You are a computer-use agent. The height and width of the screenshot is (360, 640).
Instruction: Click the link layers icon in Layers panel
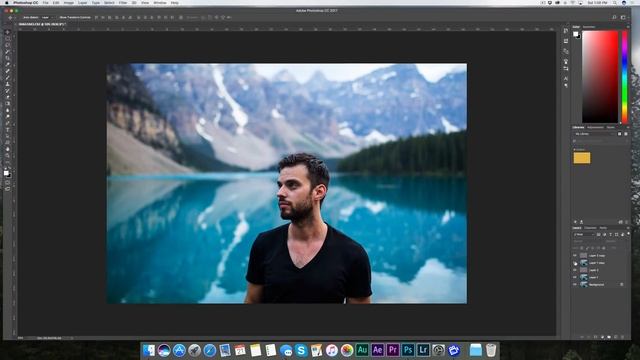coord(582,337)
